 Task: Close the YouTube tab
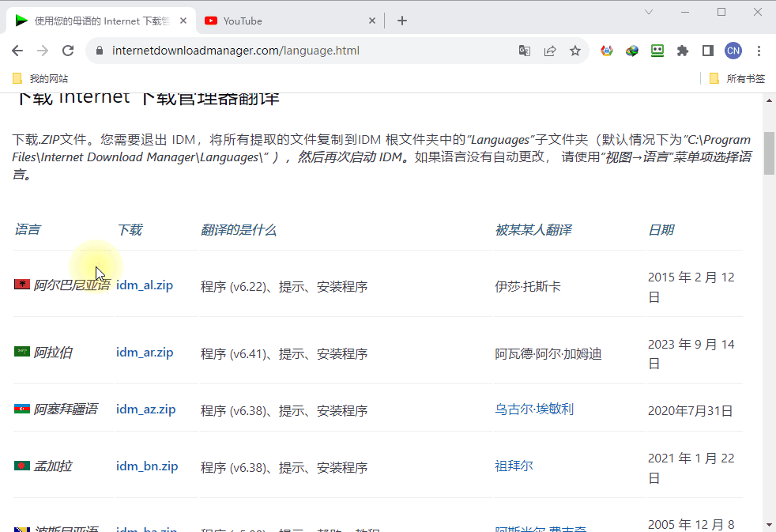[x=372, y=21]
